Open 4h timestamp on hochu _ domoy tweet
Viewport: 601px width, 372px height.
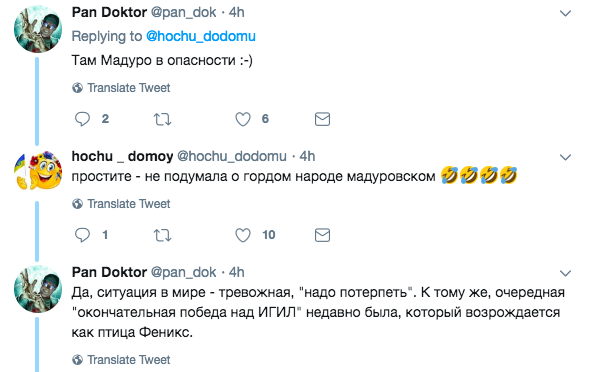click(307, 156)
